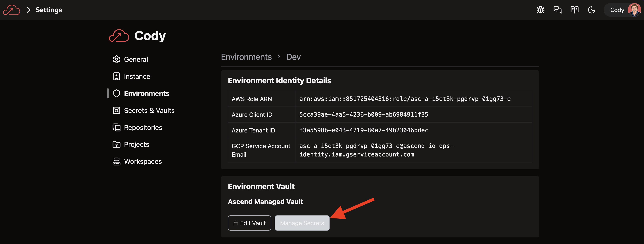Click the bug report icon
This screenshot has height=244, width=644.
pyautogui.click(x=540, y=10)
